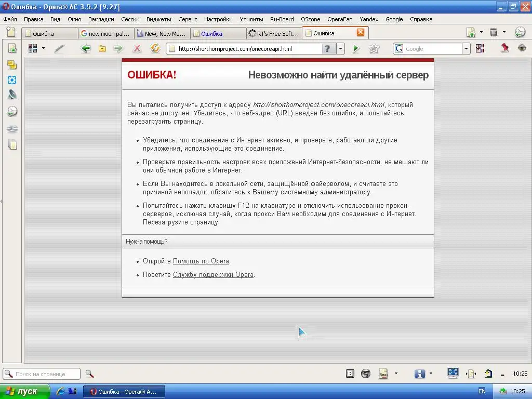Open the Сервис menu
The image size is (532, 399).
188,19
